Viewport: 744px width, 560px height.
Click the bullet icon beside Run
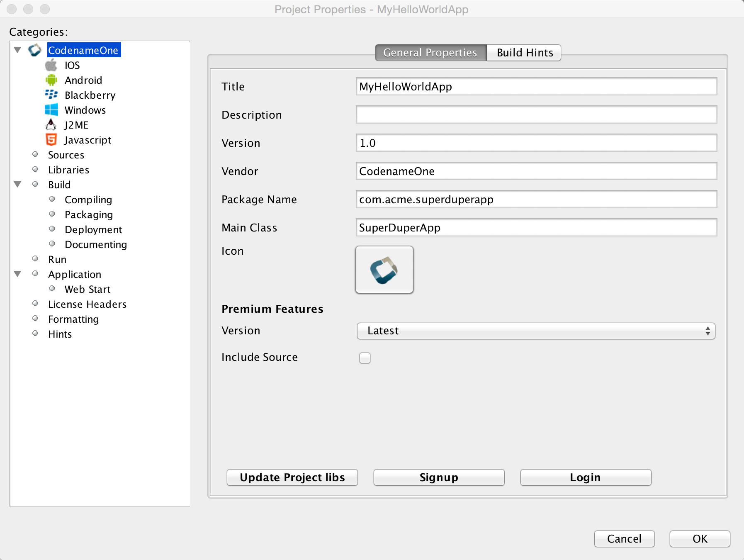[35, 259]
